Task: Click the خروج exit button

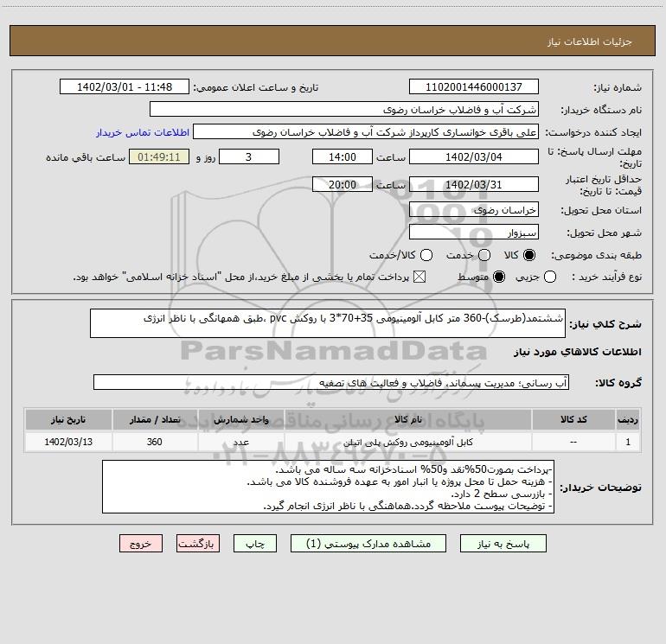Action: click(141, 544)
